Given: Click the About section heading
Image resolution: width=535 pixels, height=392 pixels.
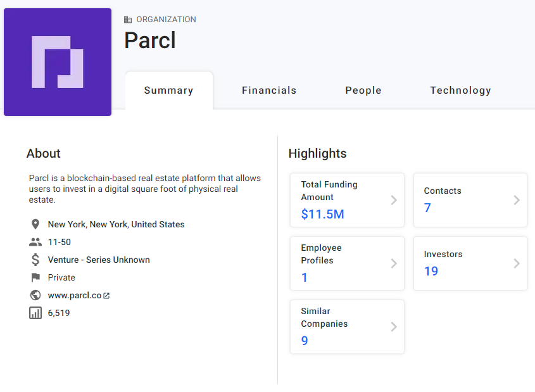Looking at the screenshot, I should coord(43,153).
